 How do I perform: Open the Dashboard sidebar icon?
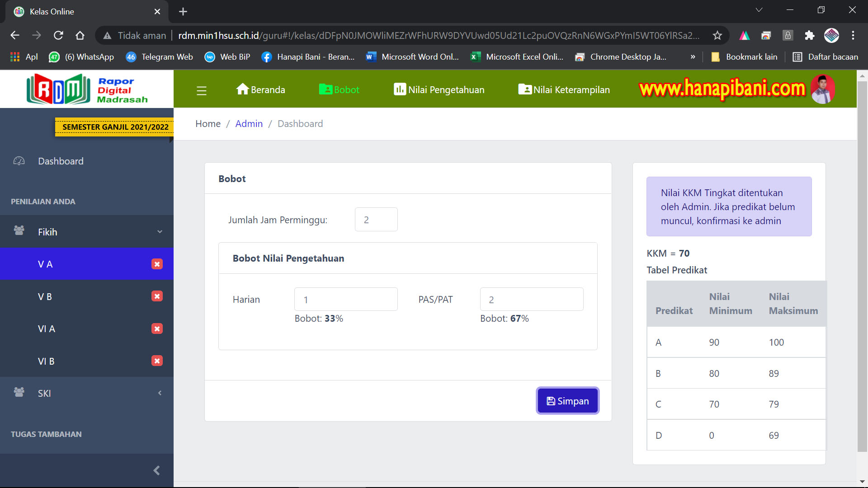19,161
